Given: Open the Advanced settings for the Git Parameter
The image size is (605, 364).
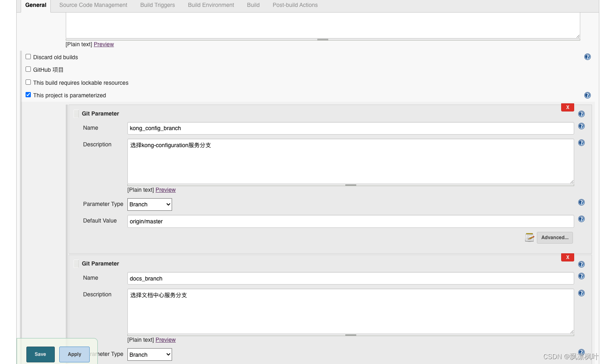Looking at the screenshot, I should (555, 238).
